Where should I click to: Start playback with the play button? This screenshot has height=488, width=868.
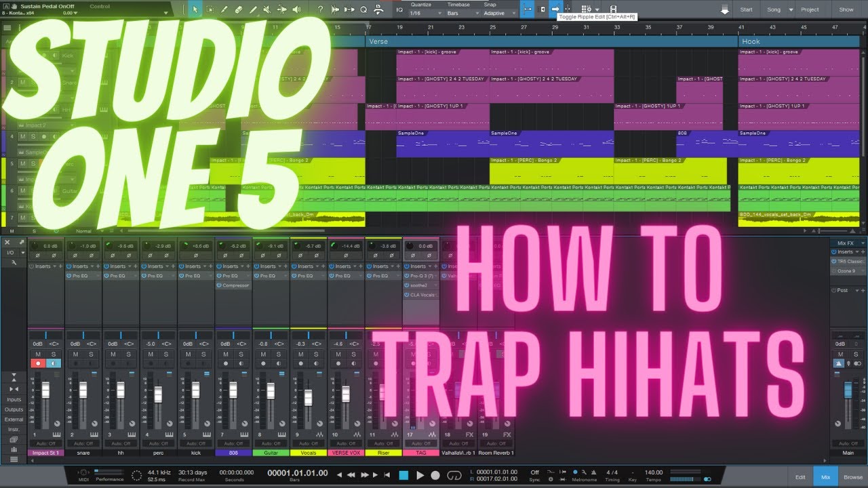420,475
